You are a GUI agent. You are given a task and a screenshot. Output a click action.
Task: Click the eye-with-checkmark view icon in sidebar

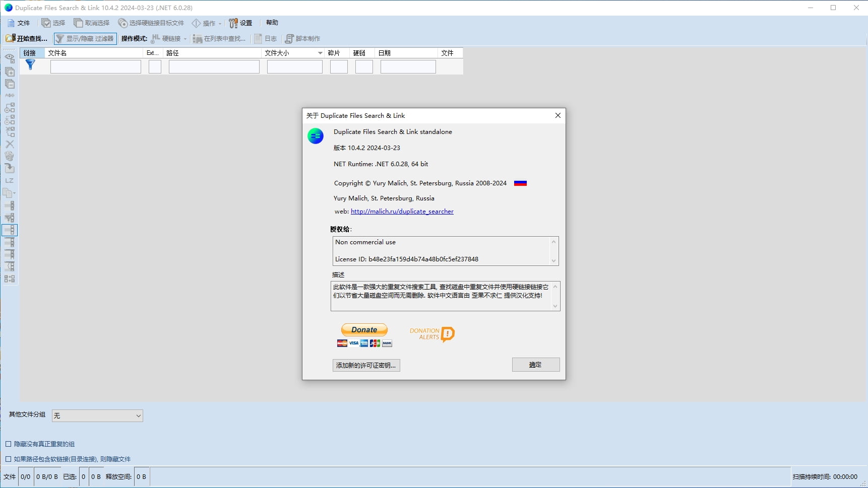(10, 58)
